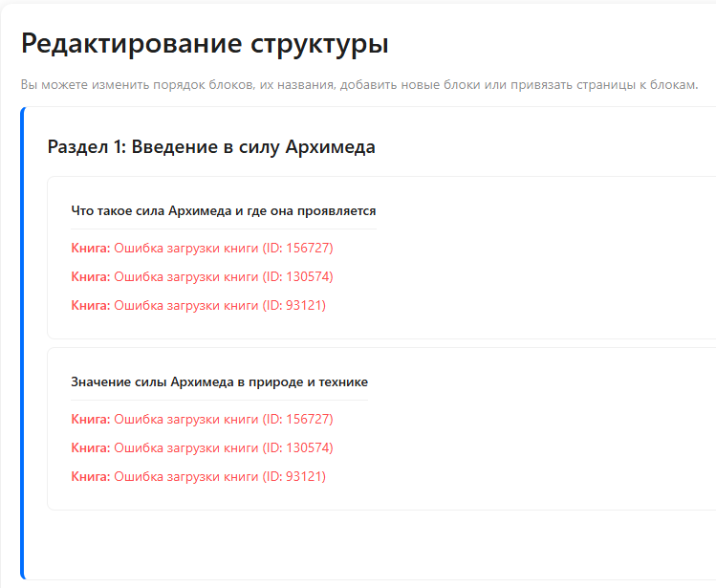716x588 pixels.
Task: Click the divider line under the first block title
Action: (224, 229)
